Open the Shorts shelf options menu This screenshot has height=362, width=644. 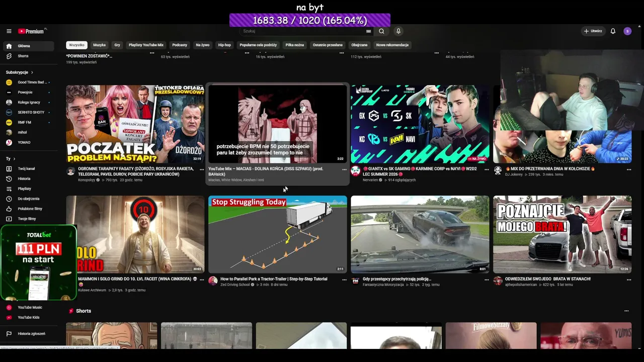click(x=626, y=311)
